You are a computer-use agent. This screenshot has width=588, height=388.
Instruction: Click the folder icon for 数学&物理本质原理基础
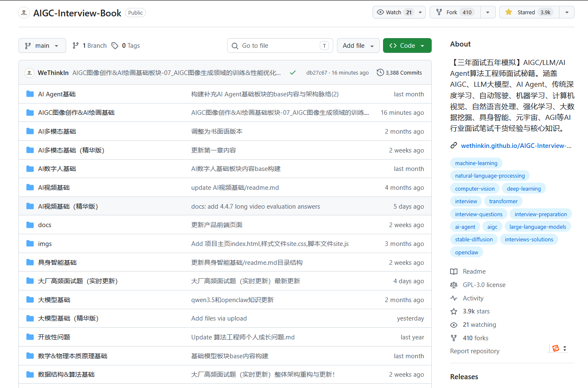coord(30,356)
